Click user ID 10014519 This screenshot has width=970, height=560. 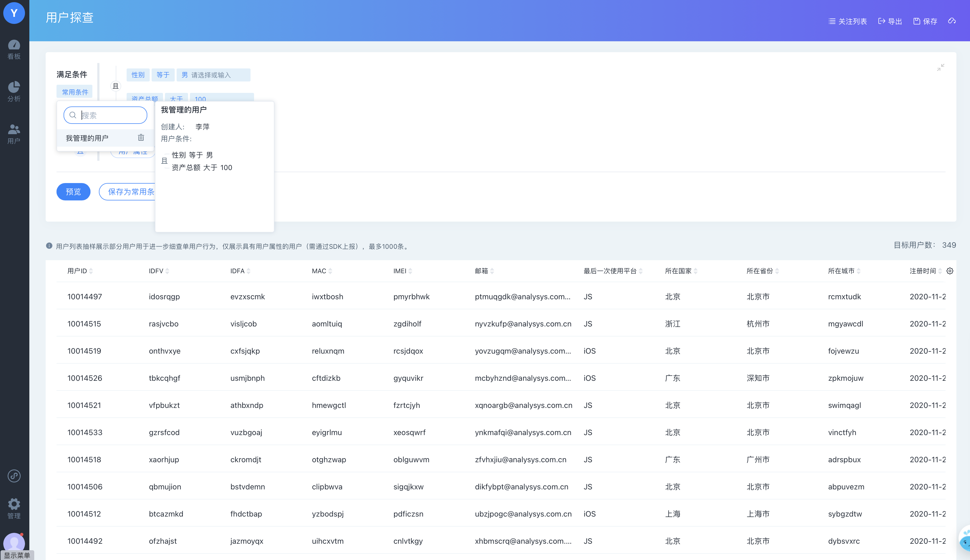pyautogui.click(x=84, y=351)
